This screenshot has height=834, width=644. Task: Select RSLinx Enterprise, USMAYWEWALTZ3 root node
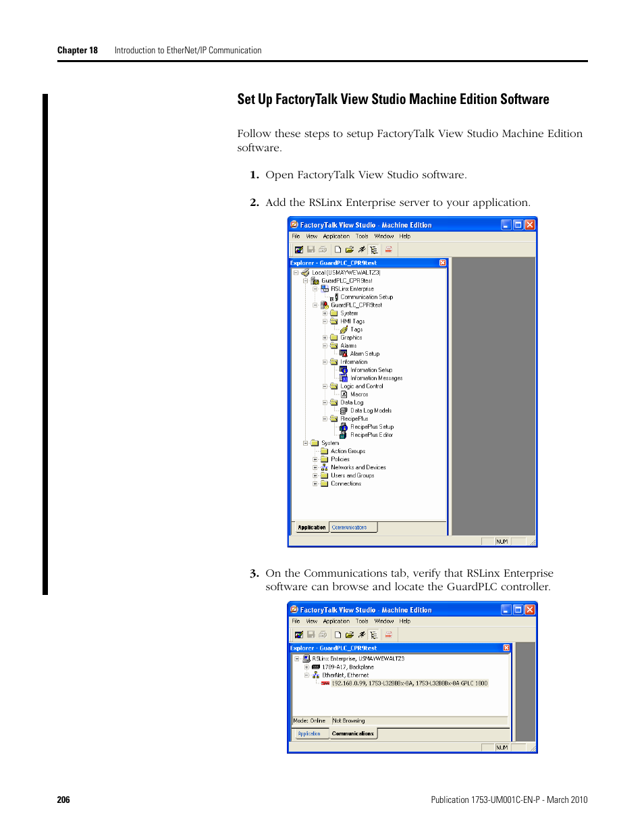(x=358, y=658)
